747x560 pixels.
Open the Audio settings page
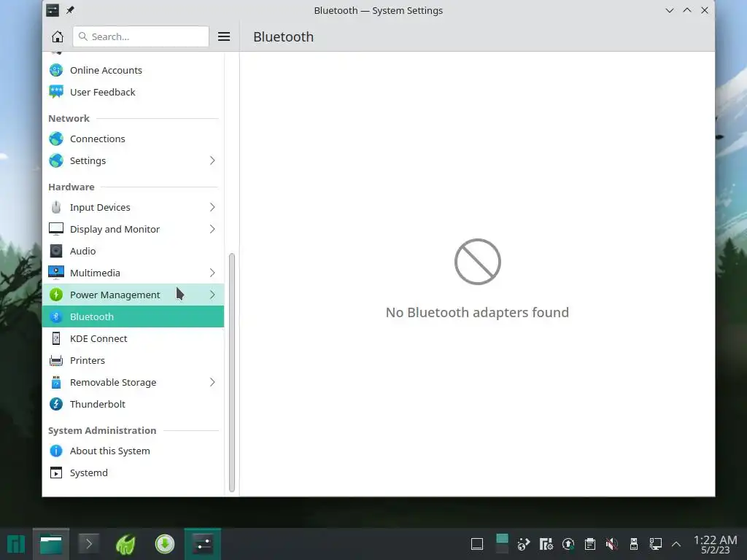pyautogui.click(x=133, y=251)
